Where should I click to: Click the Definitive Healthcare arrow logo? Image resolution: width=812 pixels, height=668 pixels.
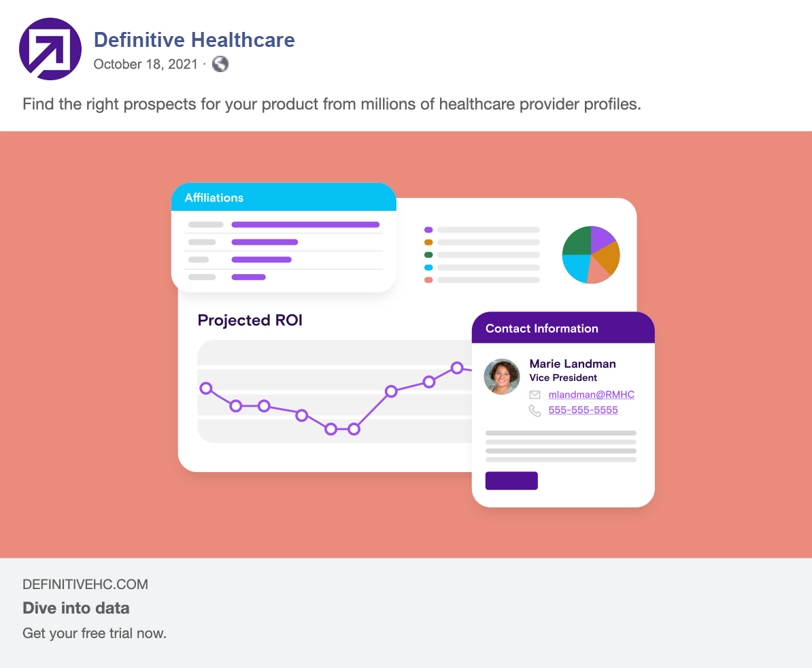tap(50, 49)
